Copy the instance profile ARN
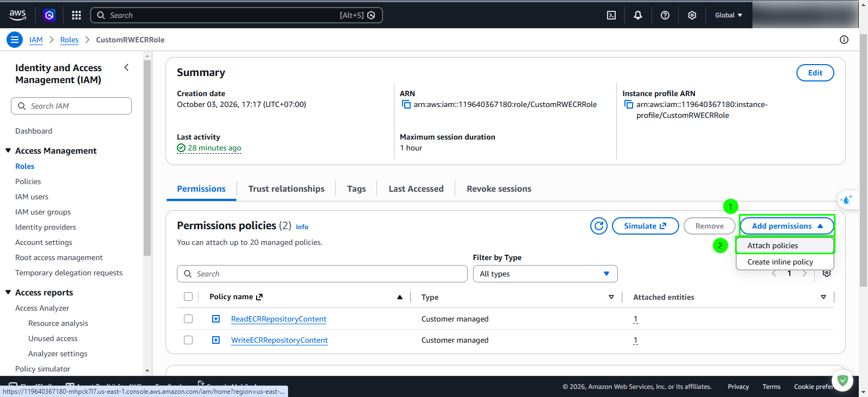868x397 pixels. (629, 104)
